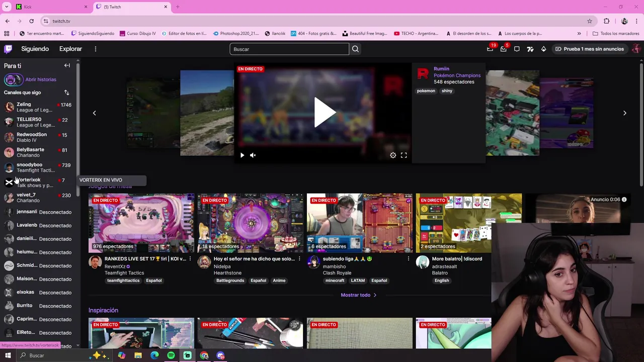Open a new browser tab
Viewport: 644px width, 362px height.
tap(178, 7)
